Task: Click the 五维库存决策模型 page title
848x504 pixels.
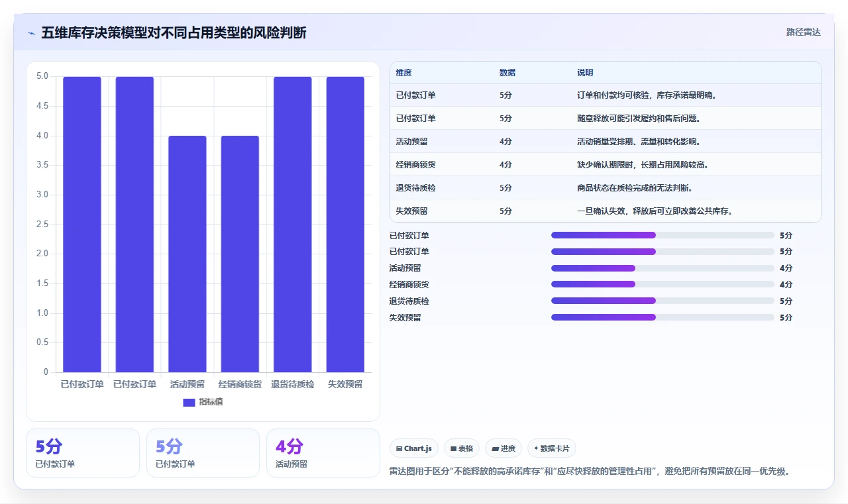Action: click(x=174, y=32)
